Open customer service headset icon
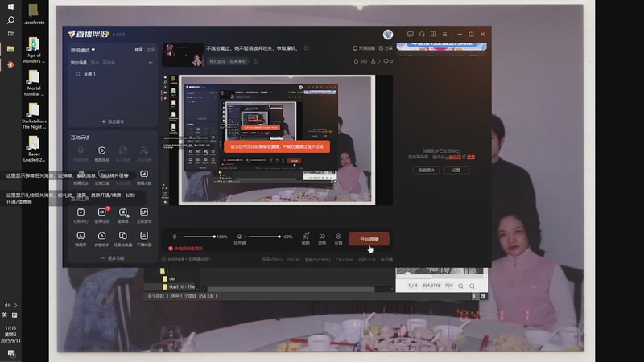 click(422, 35)
